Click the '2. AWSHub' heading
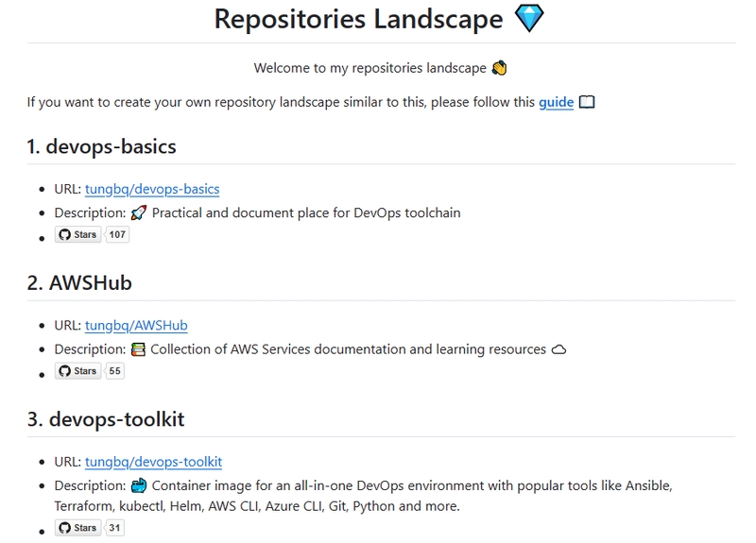756x543 pixels. [79, 282]
